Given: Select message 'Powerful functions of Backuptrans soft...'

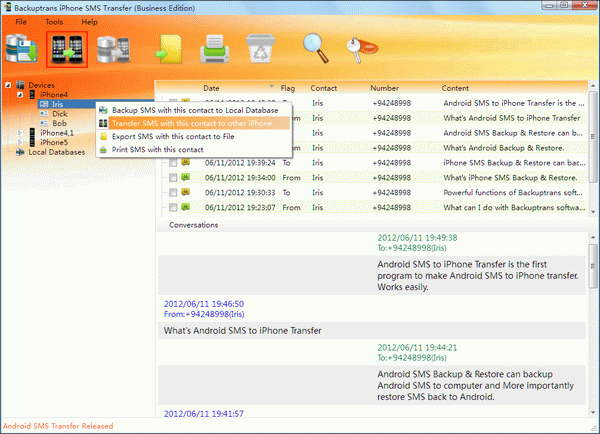Looking at the screenshot, I should point(513,193).
